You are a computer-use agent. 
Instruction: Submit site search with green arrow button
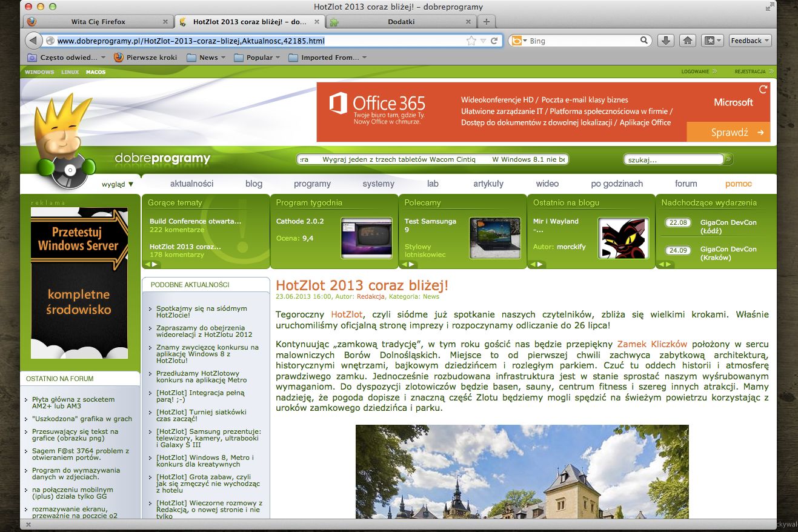(728, 159)
